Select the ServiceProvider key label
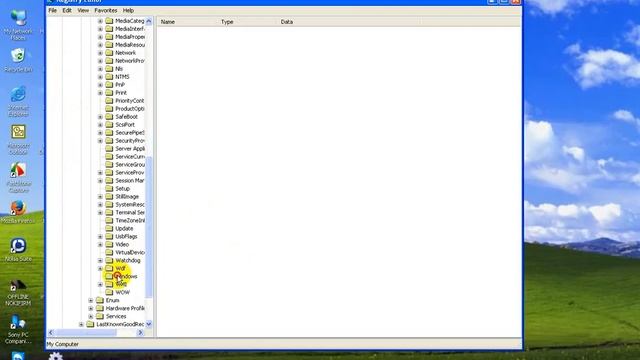The height and width of the screenshot is (360, 640). [130, 173]
